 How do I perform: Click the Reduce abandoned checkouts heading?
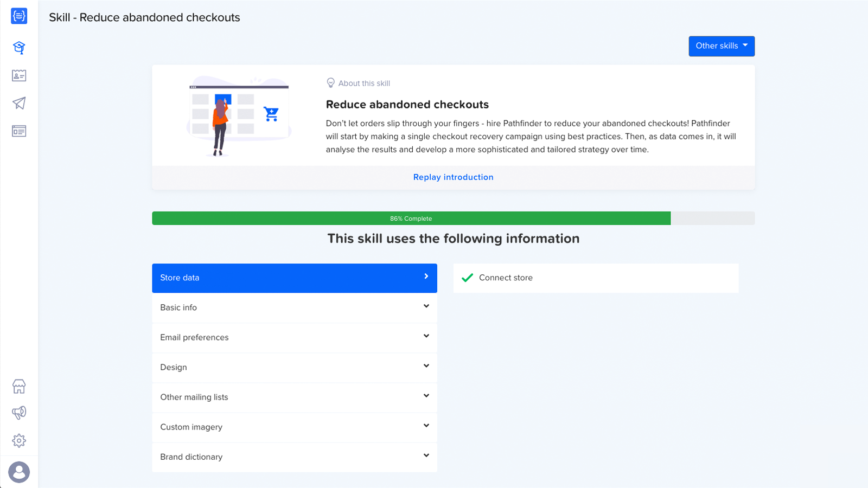[407, 105]
